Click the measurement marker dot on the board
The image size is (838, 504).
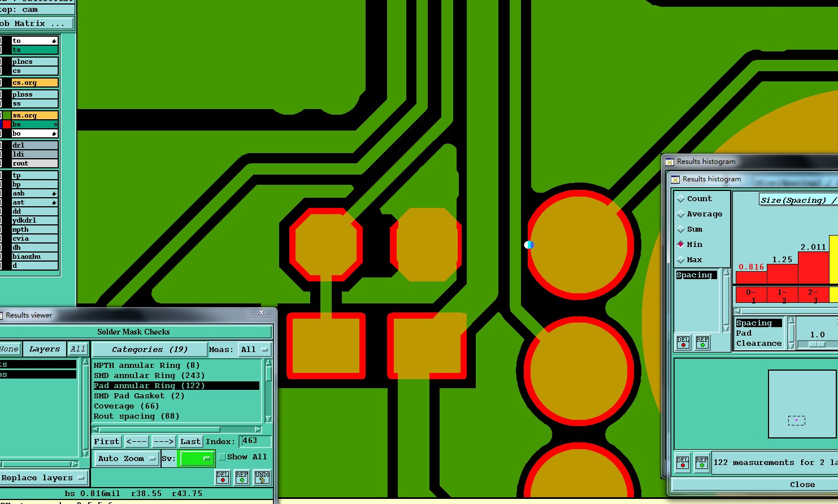529,245
